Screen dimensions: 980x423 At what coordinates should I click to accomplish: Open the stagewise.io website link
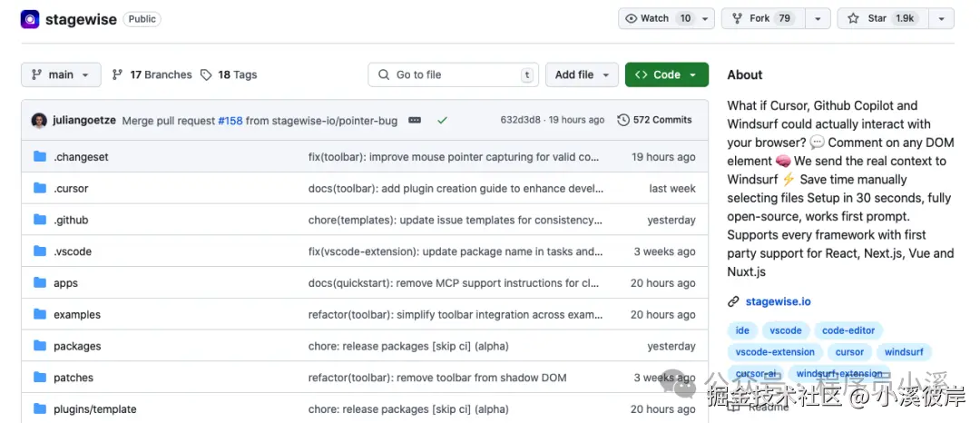pos(778,301)
